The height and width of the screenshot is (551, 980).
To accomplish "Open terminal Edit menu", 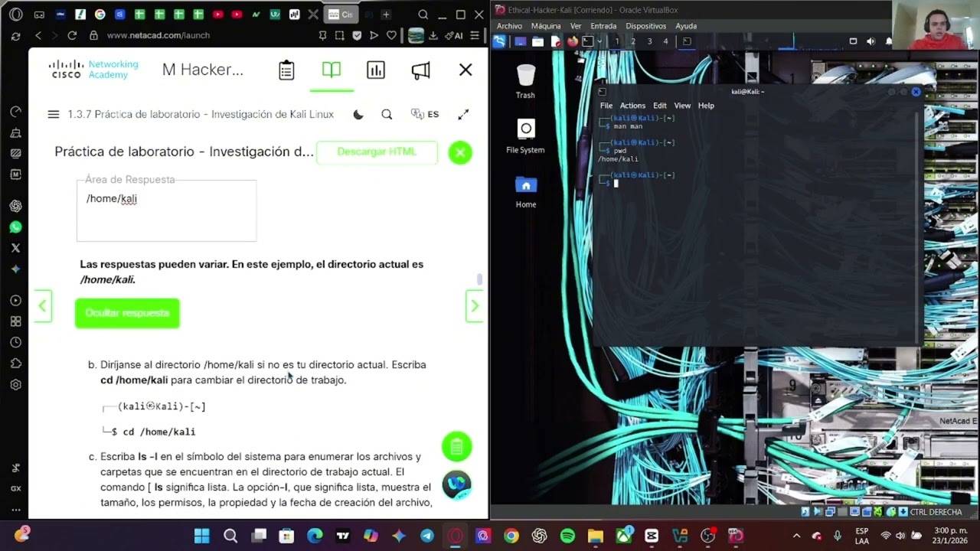I will pyautogui.click(x=660, y=106).
